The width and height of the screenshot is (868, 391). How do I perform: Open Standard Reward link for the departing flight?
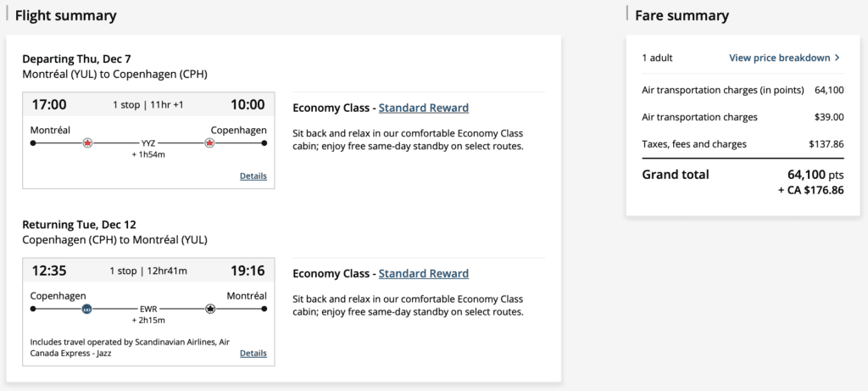coord(423,108)
